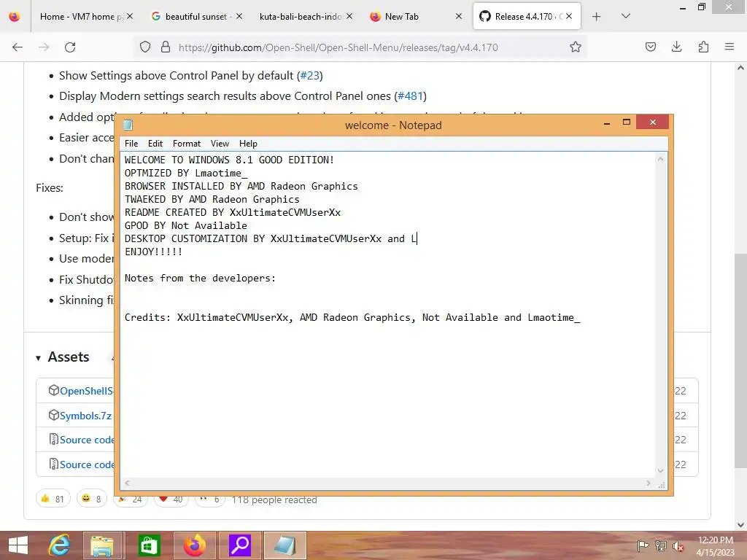This screenshot has width=747, height=560.
Task: Open Notepad's File menu
Action: coord(131,144)
